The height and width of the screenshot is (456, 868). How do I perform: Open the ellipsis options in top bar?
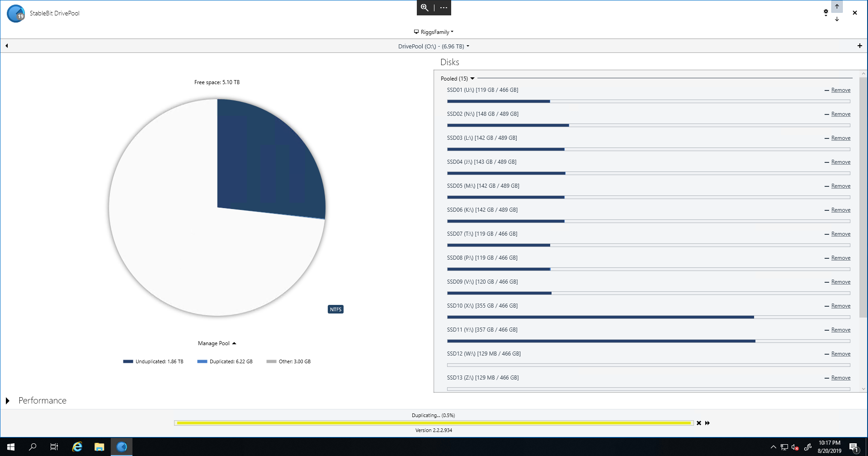tap(443, 8)
